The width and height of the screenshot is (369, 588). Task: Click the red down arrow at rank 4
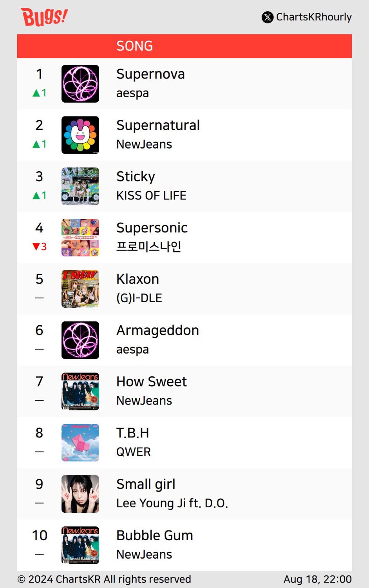36,247
